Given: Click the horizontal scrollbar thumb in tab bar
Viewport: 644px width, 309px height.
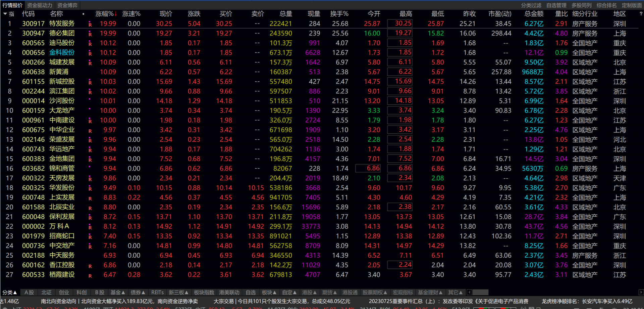Looking at the screenshot, I should click(x=480, y=292).
